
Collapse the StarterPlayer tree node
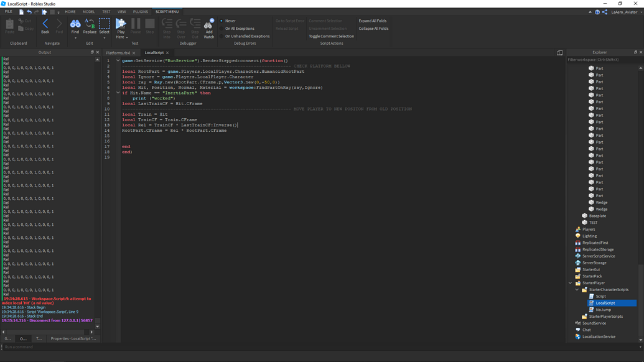(570, 283)
